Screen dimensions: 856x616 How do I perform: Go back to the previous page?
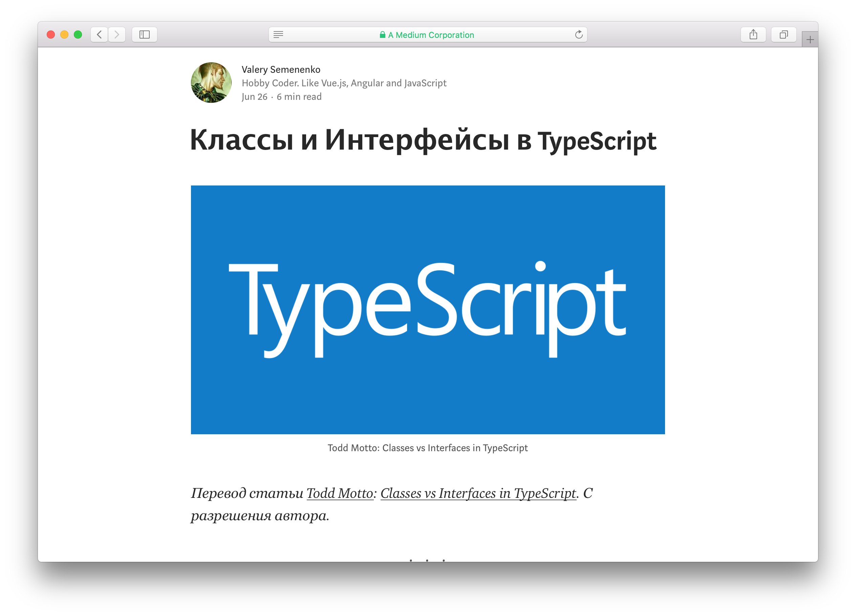click(x=99, y=35)
